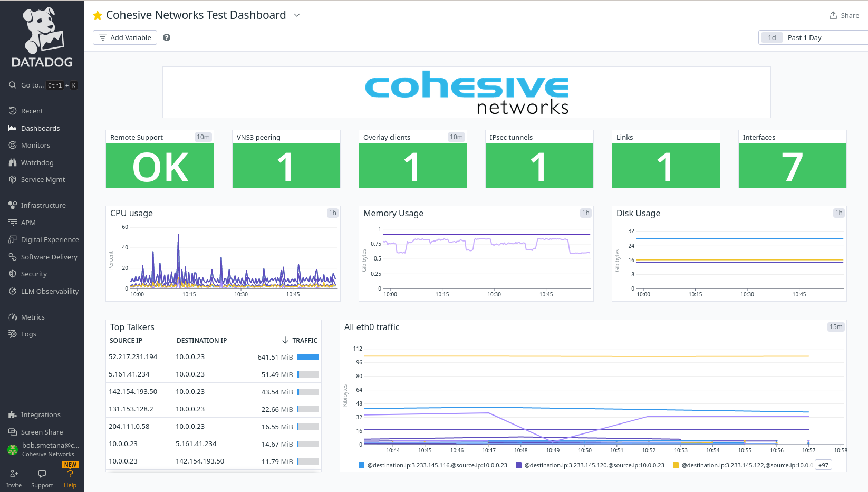Click the Go to search field
The image size is (868, 492).
pyautogui.click(x=43, y=85)
